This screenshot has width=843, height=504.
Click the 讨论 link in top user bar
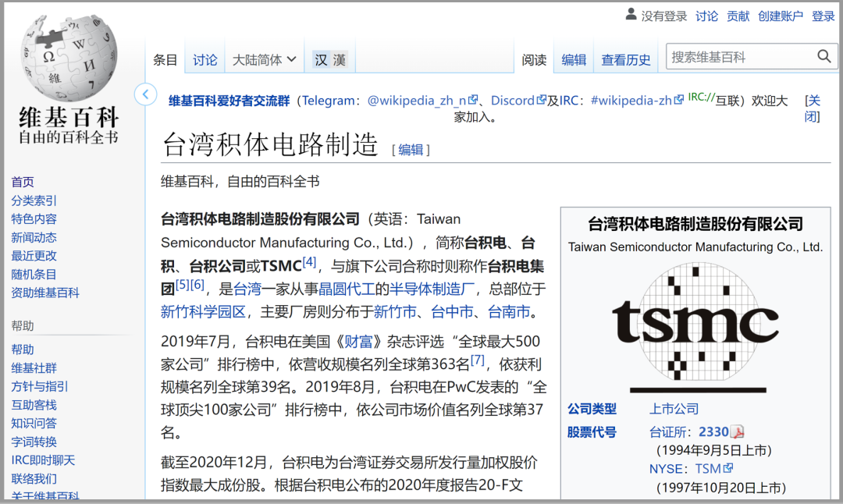[x=706, y=16]
